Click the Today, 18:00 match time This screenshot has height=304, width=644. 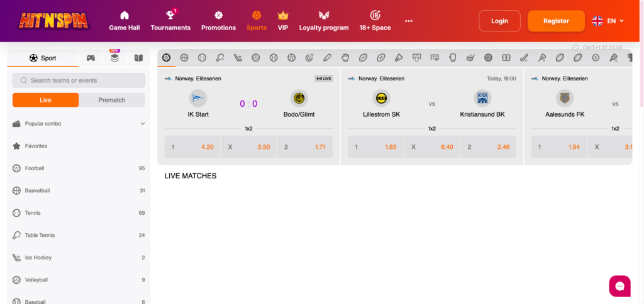coord(501,79)
